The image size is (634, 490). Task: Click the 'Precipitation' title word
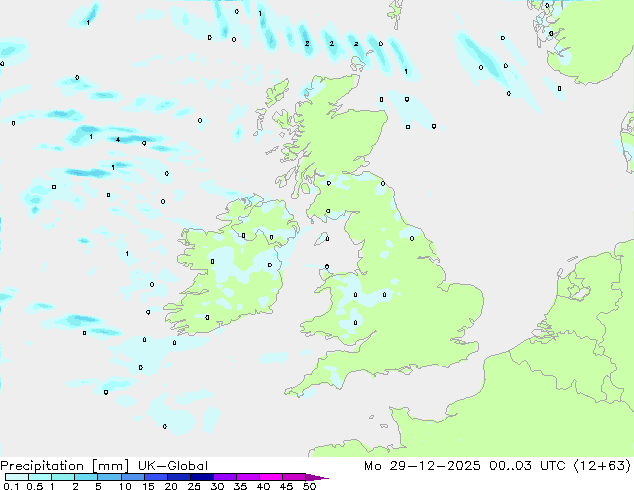[x=42, y=466]
